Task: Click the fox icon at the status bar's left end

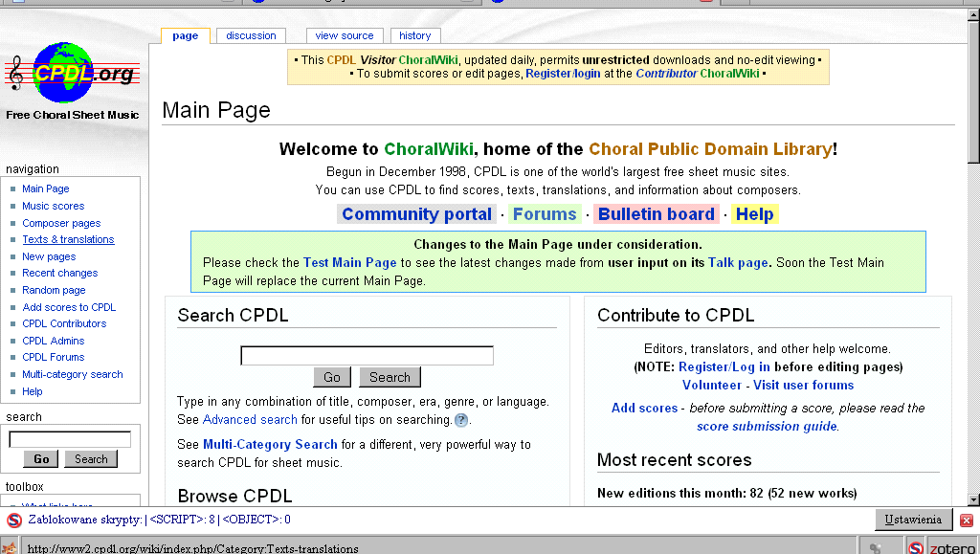Action: click(x=9, y=547)
